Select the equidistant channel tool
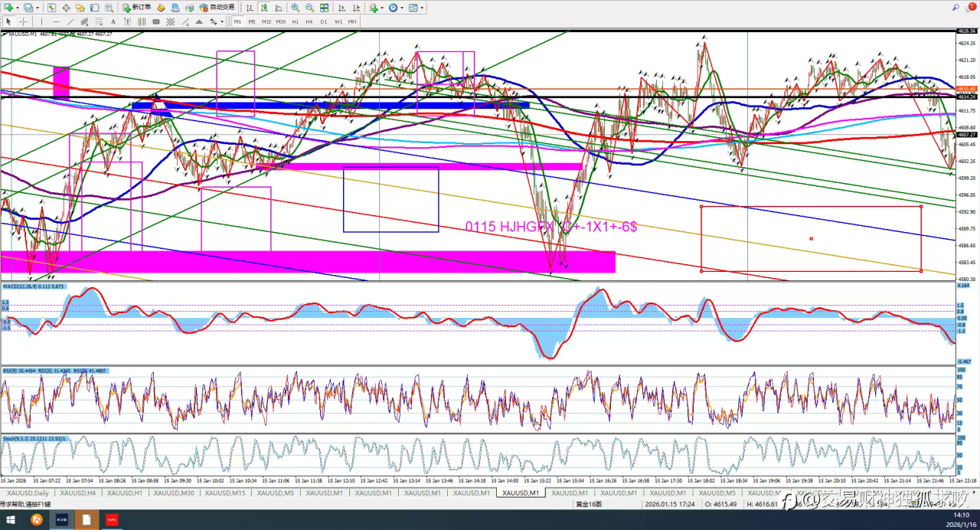The height and width of the screenshot is (530, 980). tap(84, 21)
